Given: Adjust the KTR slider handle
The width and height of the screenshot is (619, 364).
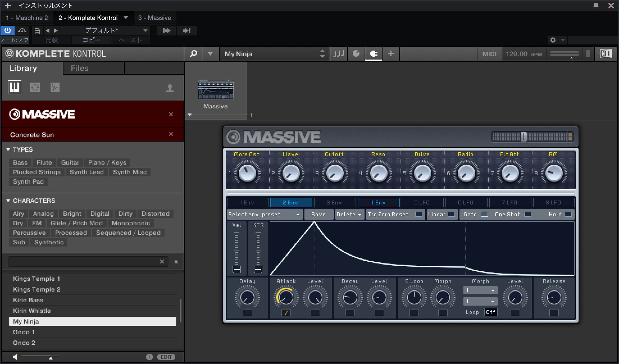Looking at the screenshot, I should [x=258, y=269].
